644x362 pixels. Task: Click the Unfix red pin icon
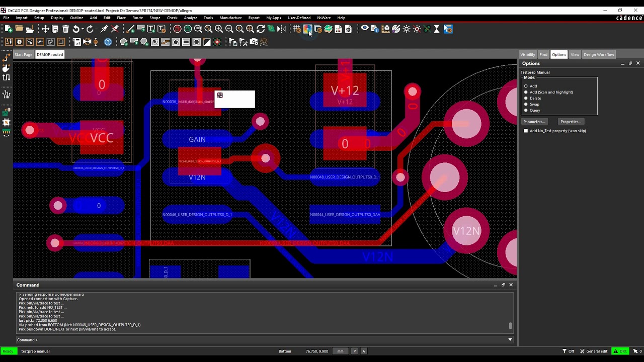coord(115,29)
